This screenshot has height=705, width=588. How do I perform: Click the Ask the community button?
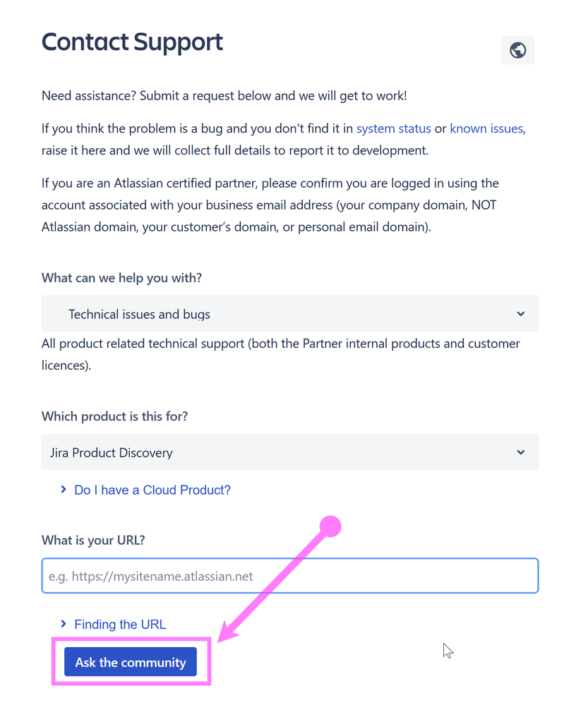point(131,662)
